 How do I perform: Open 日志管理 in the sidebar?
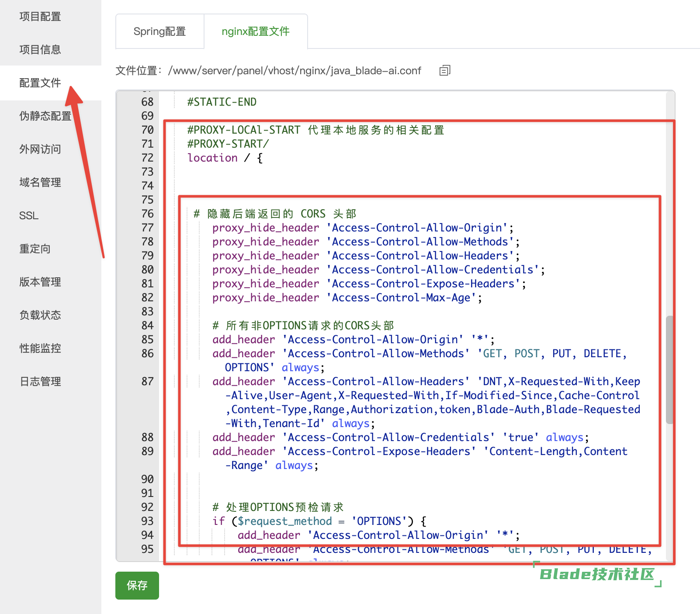tap(40, 382)
